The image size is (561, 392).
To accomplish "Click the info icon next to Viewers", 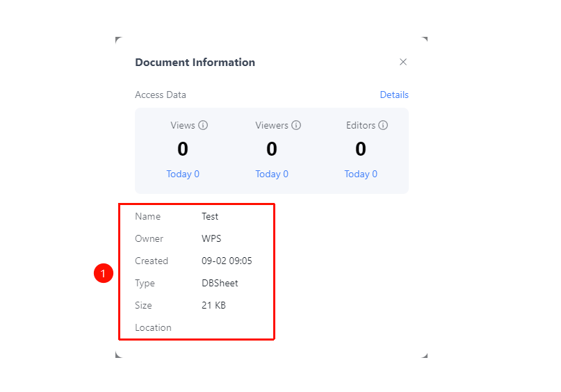I will pyautogui.click(x=296, y=125).
